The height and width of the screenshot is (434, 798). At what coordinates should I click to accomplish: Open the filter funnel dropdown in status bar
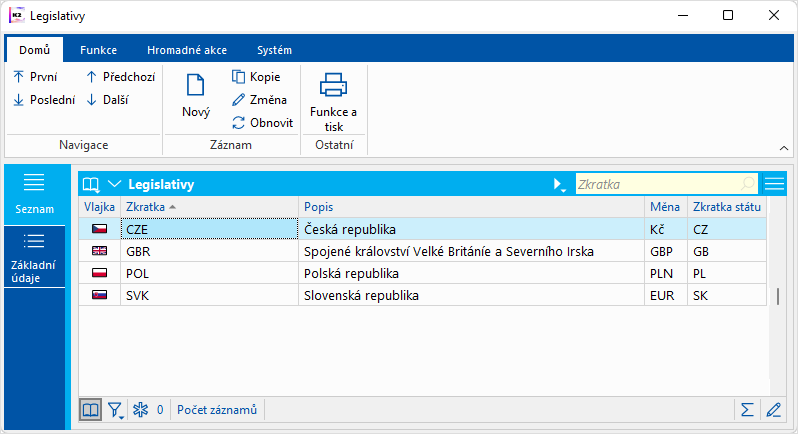[x=116, y=409]
